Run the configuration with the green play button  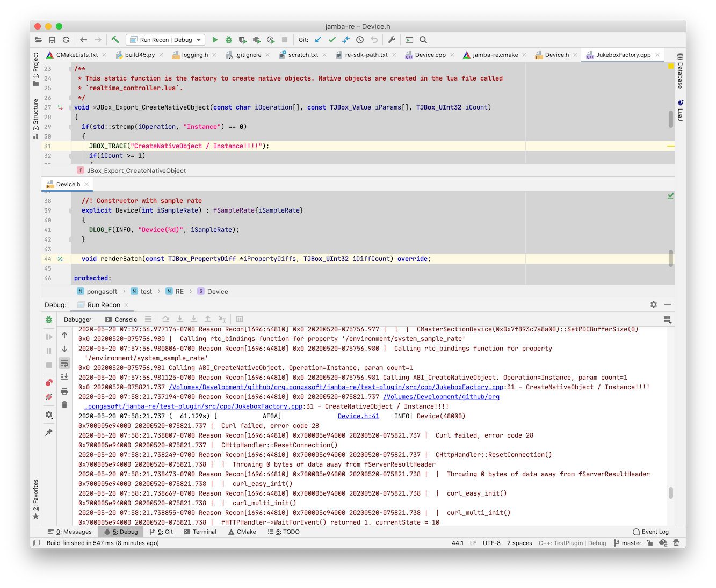(x=215, y=40)
